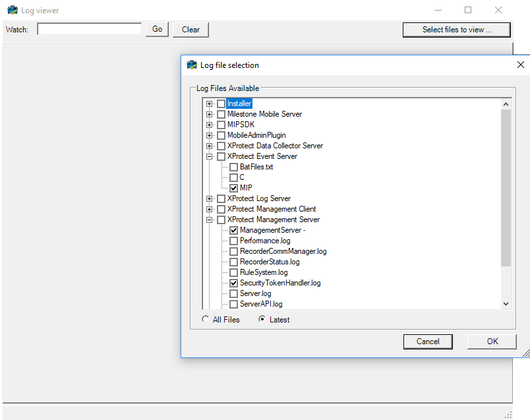The height and width of the screenshot is (420, 530).
Task: Select the RecorderCommManager.log label
Action: click(x=283, y=251)
